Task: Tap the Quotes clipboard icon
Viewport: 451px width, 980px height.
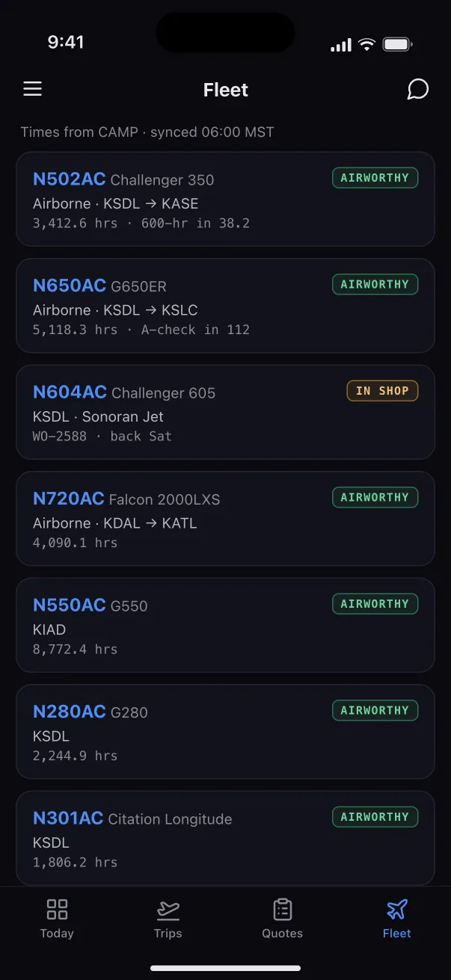Action: click(x=282, y=909)
